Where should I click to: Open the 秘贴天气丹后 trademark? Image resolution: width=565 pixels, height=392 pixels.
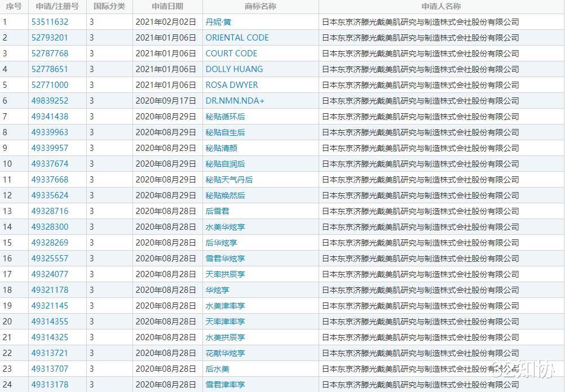coord(229,180)
